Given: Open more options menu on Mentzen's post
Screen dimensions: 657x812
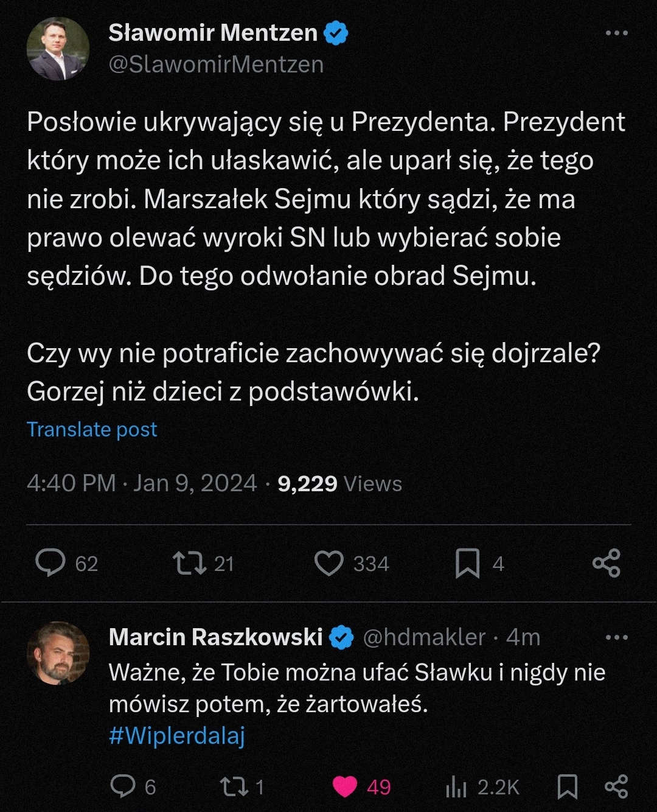Looking at the screenshot, I should (x=617, y=33).
